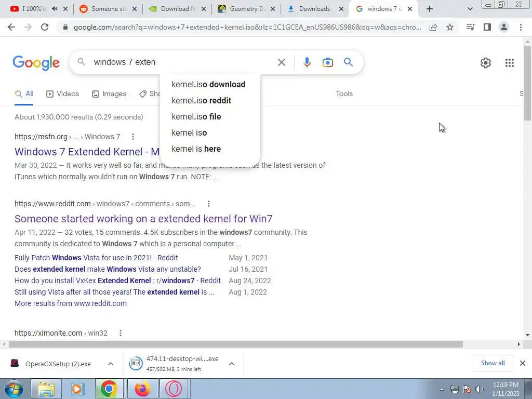
Task: Open More results from www.reddit.com
Action: point(71,303)
